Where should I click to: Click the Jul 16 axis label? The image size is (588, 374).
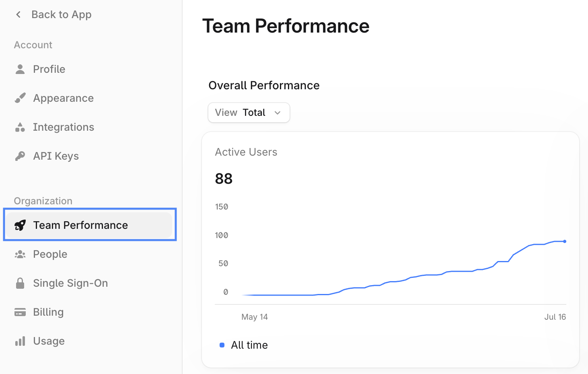click(x=555, y=317)
